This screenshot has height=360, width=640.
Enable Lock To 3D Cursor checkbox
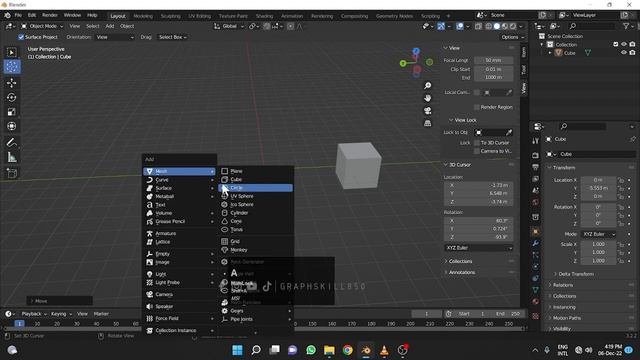click(477, 143)
